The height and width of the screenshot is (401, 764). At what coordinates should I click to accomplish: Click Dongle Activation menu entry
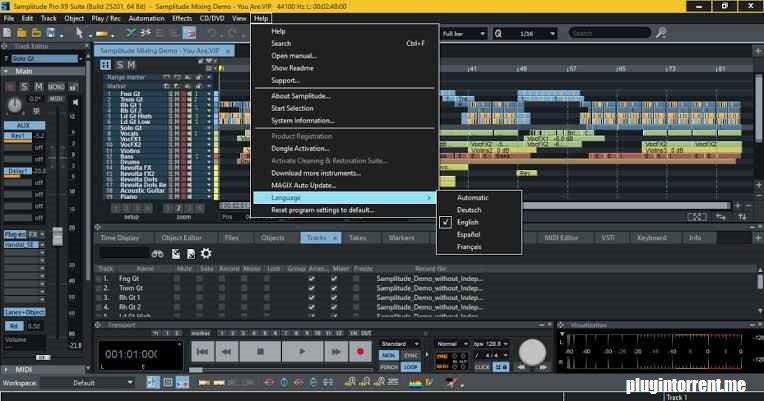point(301,149)
